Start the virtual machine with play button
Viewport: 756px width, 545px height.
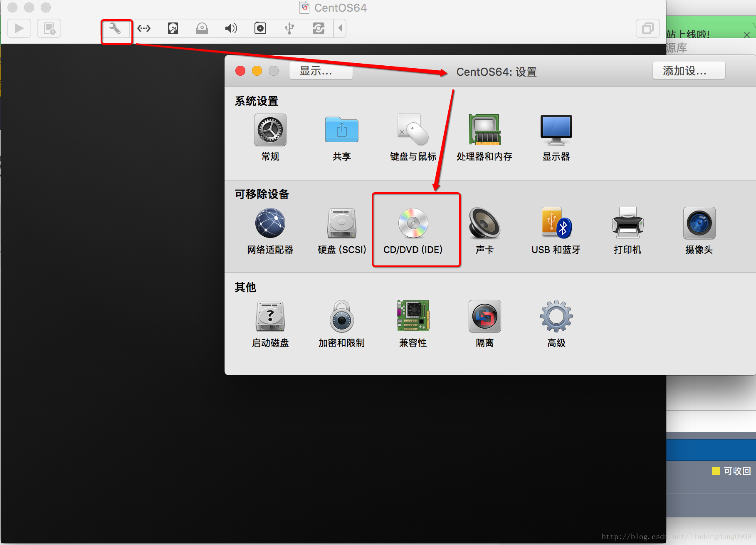point(19,28)
